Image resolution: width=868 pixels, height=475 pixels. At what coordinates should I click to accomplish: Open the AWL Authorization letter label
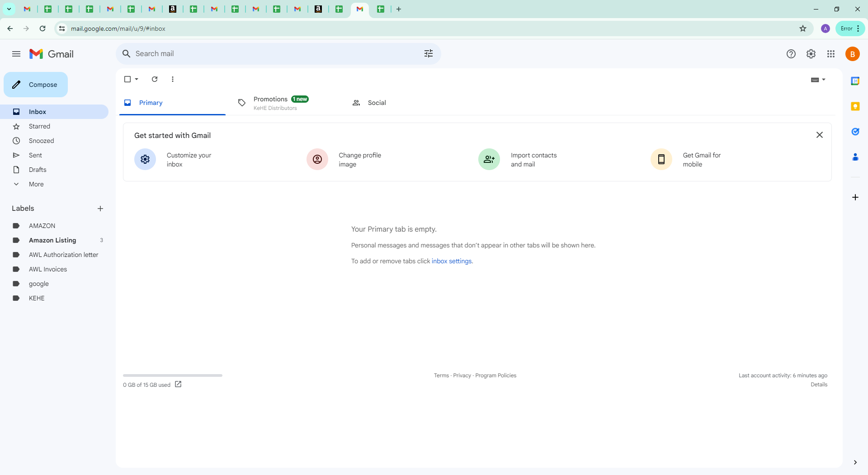[x=54, y=255]
